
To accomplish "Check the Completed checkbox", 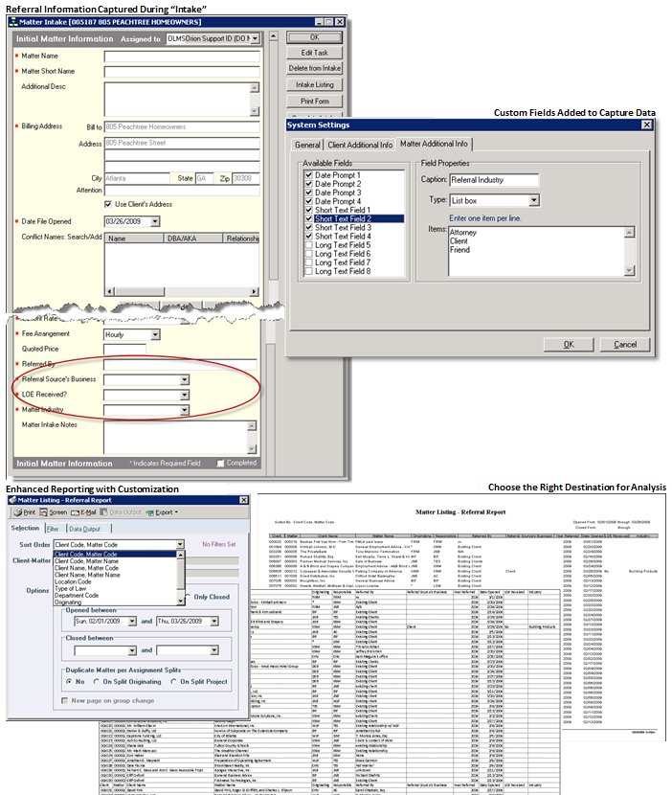I will point(220,463).
